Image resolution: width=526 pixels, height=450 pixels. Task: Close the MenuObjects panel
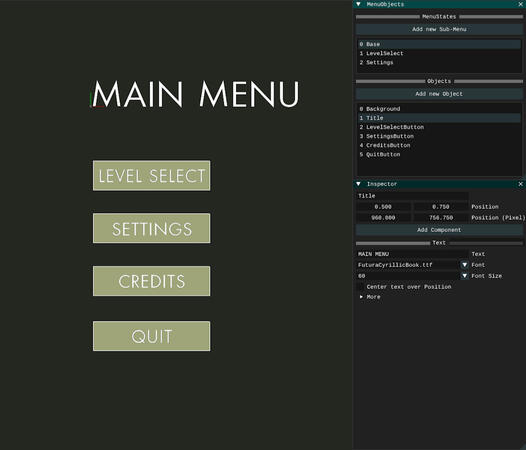point(521,4)
